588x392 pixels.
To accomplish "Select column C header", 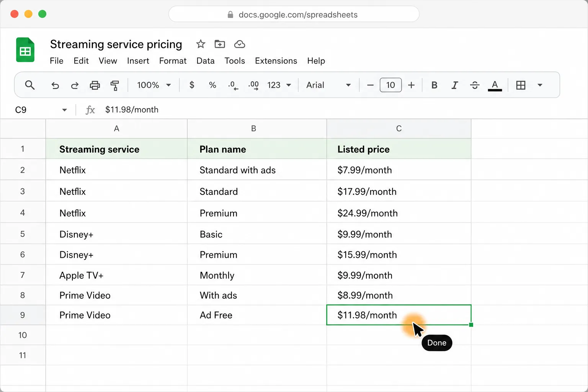I will pos(399,129).
